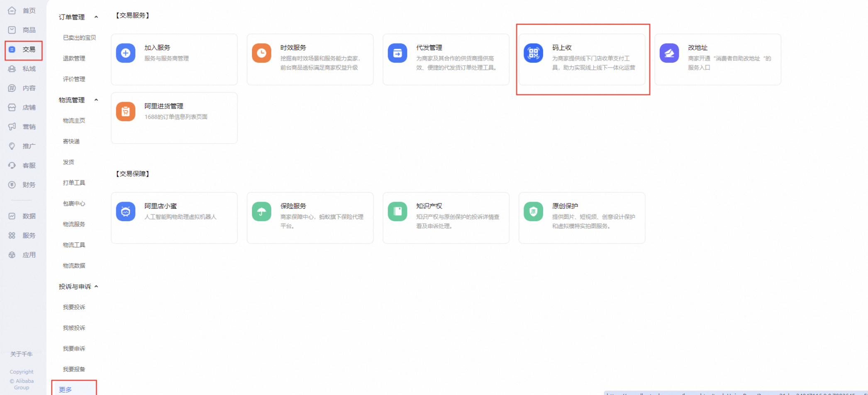Open the 店铺 shop icon
The width and height of the screenshot is (868, 395).
[12, 107]
